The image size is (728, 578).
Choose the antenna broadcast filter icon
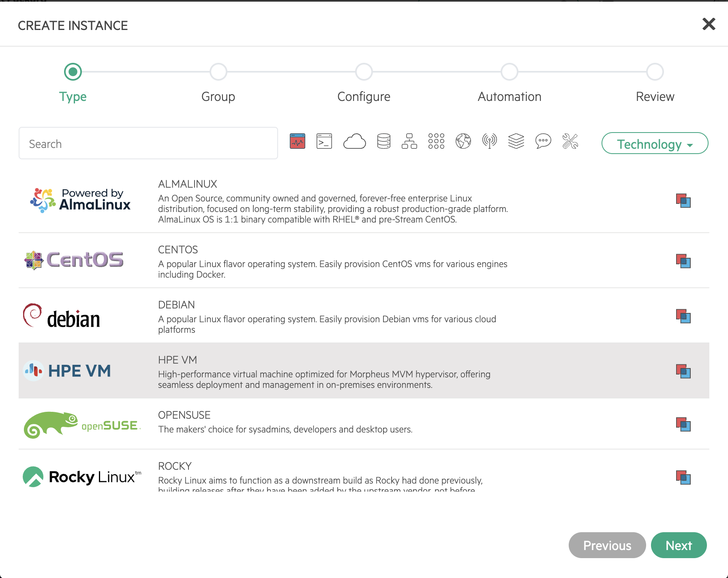point(489,141)
